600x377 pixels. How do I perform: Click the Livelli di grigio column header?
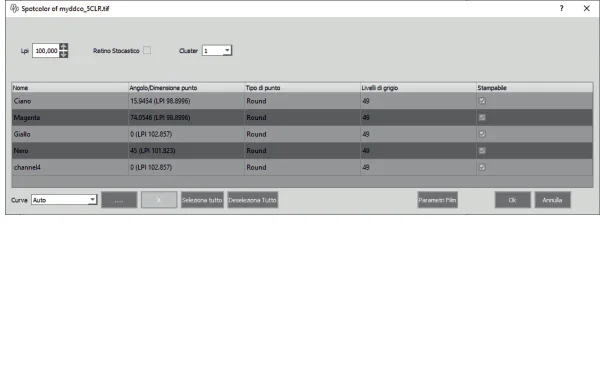[x=418, y=88]
